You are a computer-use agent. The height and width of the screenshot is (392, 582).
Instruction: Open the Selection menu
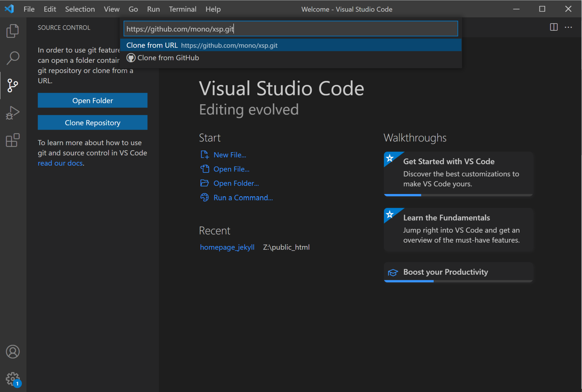click(x=80, y=9)
